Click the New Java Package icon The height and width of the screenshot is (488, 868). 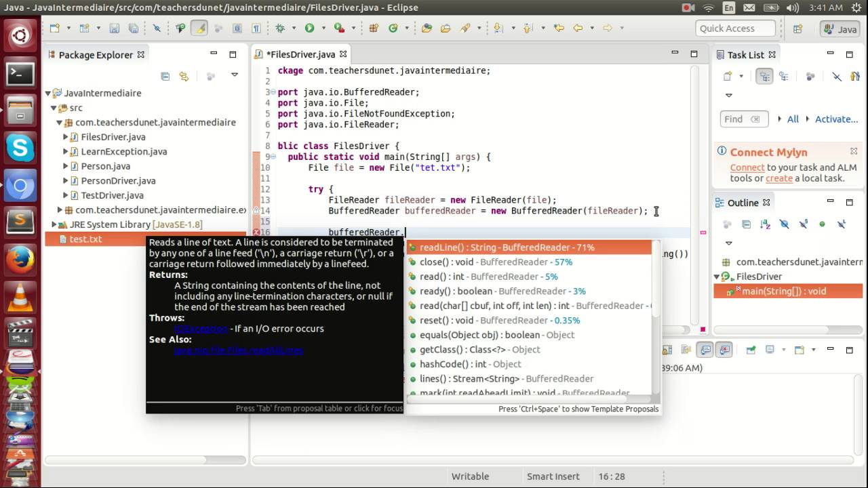click(x=374, y=28)
